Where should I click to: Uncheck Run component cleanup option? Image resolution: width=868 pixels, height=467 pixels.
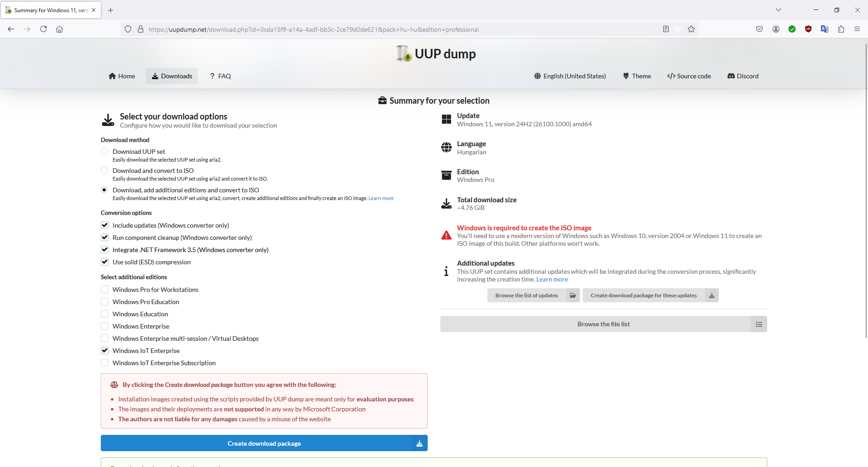[x=104, y=238]
